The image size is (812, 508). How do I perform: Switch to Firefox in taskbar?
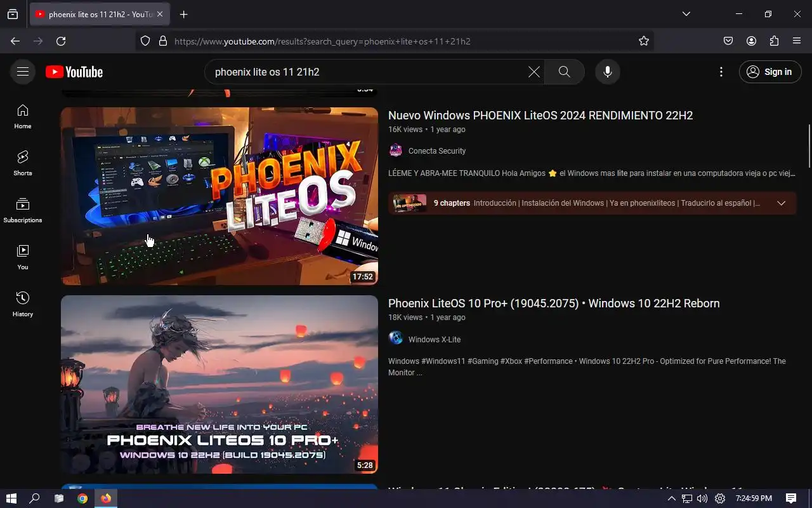[106, 498]
